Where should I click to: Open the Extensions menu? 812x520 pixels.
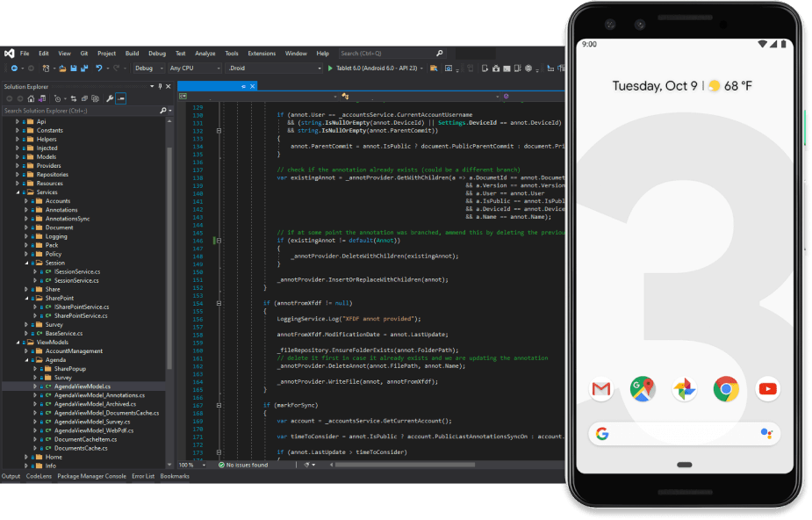tap(261, 54)
